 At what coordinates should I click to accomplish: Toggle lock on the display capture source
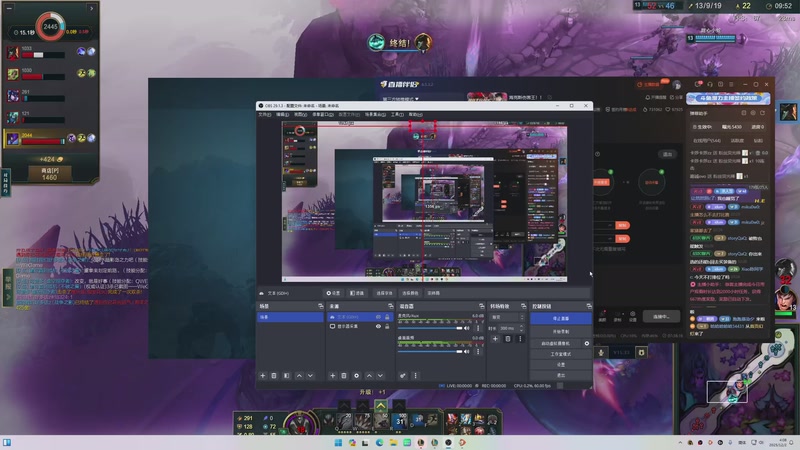point(387,327)
